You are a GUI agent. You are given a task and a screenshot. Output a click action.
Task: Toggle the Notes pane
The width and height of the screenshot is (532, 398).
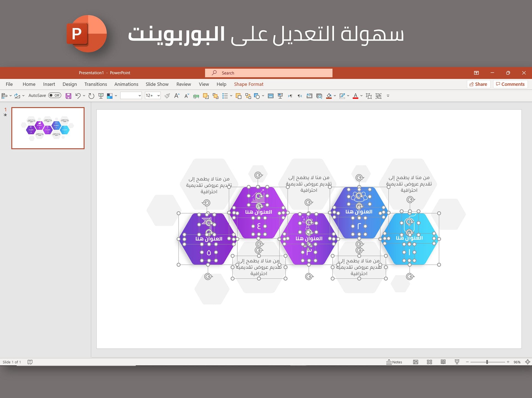394,362
